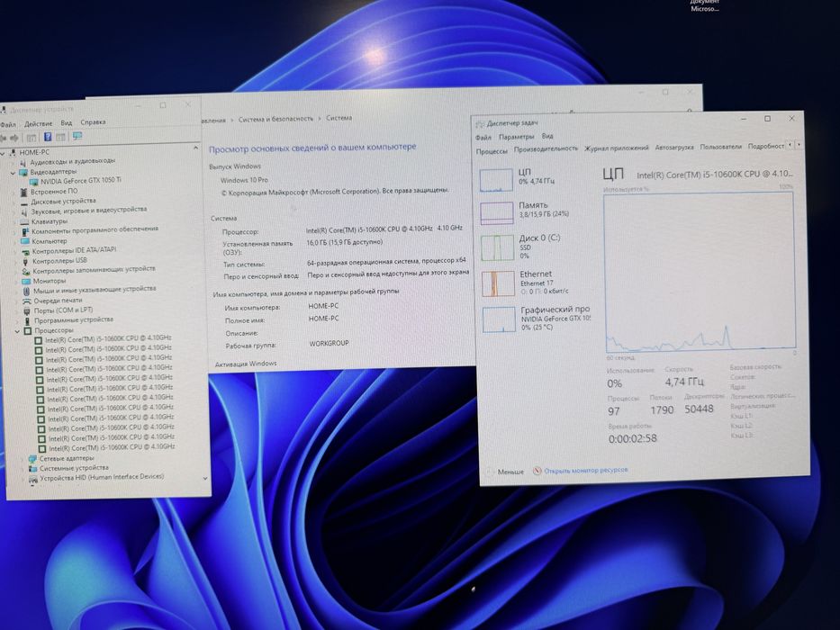840x630 pixels.
Task: Click the Очереди печати printer icon
Action: pos(27,301)
